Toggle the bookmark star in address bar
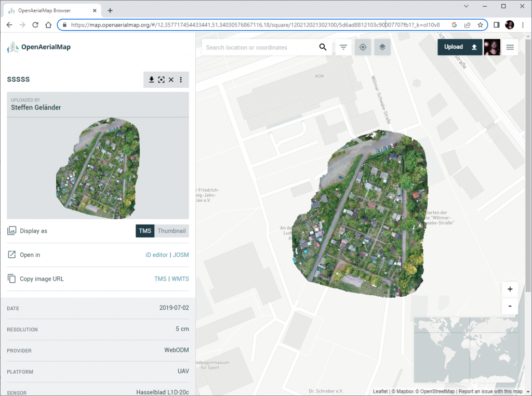Image resolution: width=532 pixels, height=396 pixels. [x=481, y=24]
